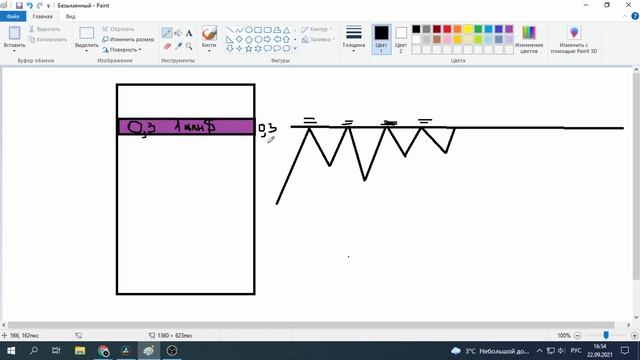Screen dimensions: 640x360
Task: Open the File menu tab
Action: 13,16
